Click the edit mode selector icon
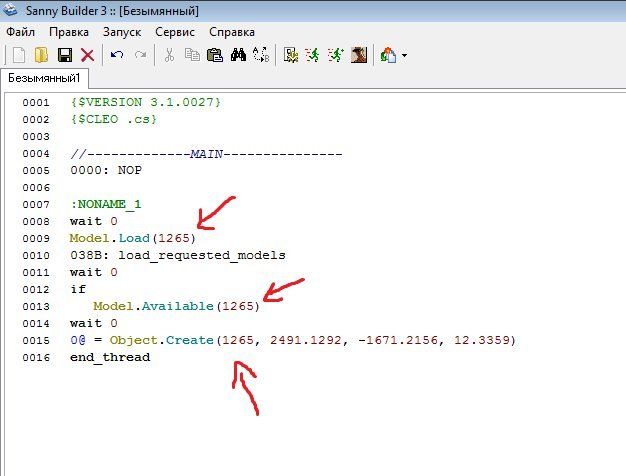The height and width of the screenshot is (476, 626). pyautogui.click(x=388, y=55)
